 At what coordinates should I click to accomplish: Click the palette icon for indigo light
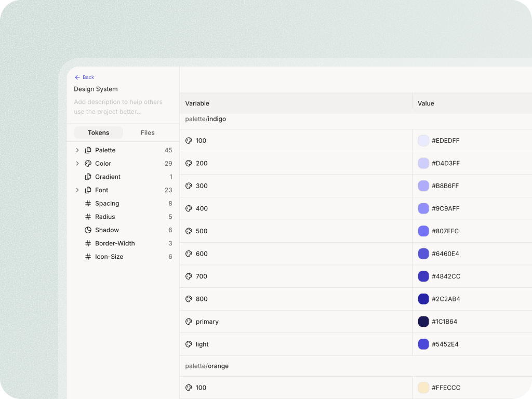189,344
